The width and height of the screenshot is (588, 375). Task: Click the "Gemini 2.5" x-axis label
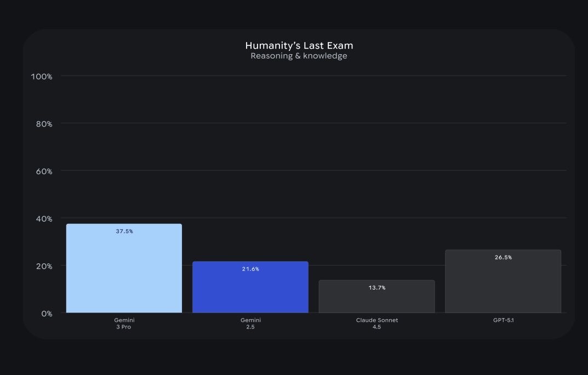pyautogui.click(x=250, y=324)
